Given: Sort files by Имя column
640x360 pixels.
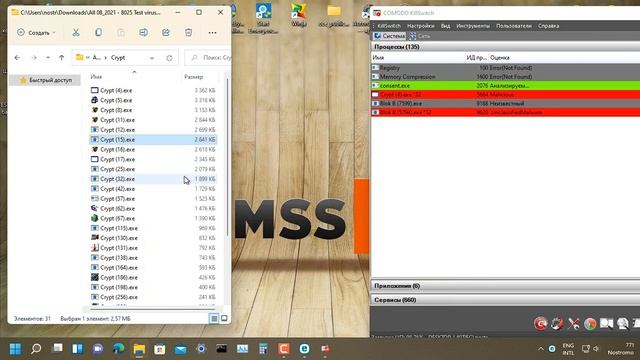Looking at the screenshot, I should click(x=96, y=77).
